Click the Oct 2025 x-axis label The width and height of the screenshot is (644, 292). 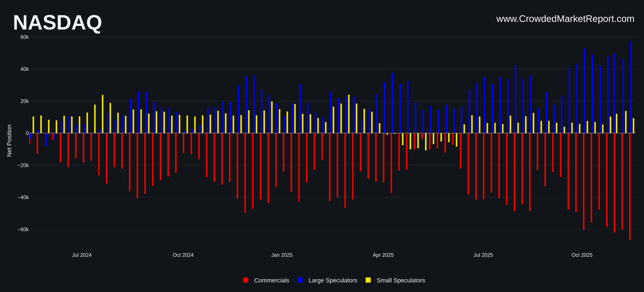[582, 255]
